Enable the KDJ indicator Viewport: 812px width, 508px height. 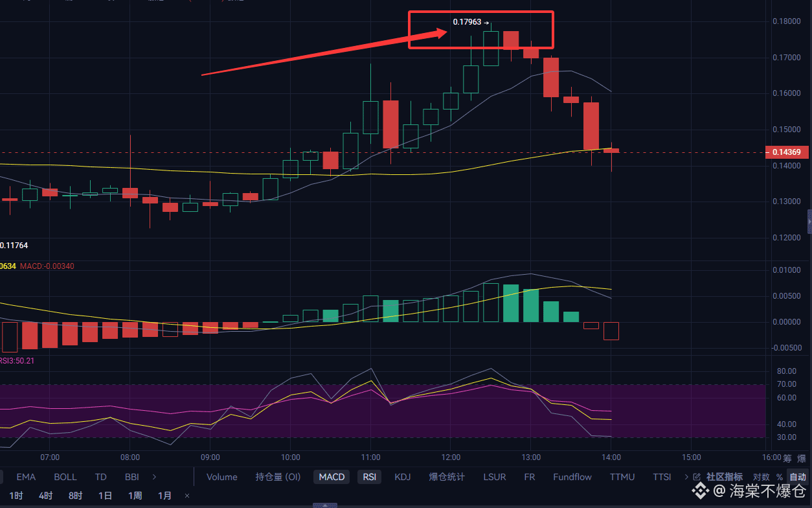click(x=402, y=477)
